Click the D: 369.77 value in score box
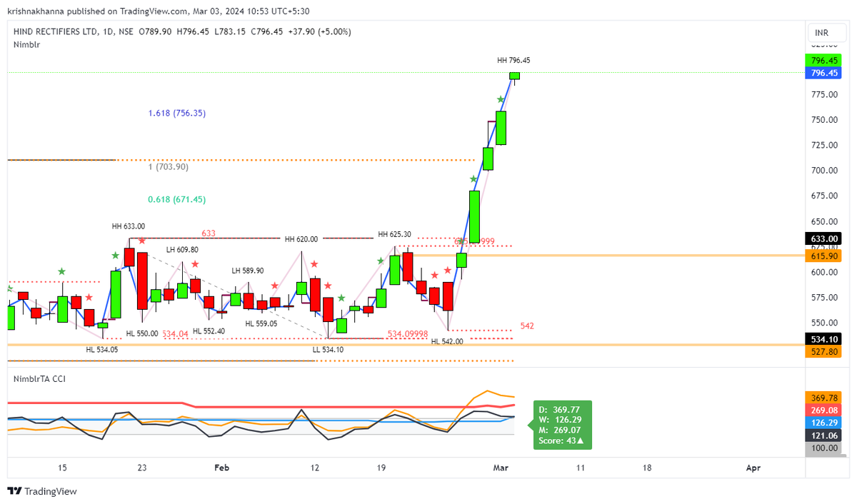Image resolution: width=857 pixels, height=504 pixels. pyautogui.click(x=558, y=410)
